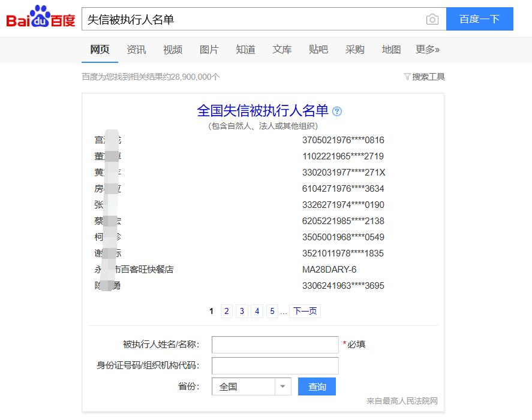Viewport: 532px width, 420px height.
Task: Go to 下一页 next page
Action: (305, 311)
